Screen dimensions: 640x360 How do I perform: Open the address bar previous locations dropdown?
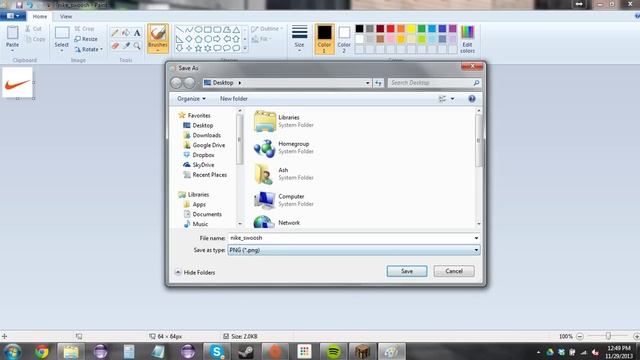(x=367, y=83)
